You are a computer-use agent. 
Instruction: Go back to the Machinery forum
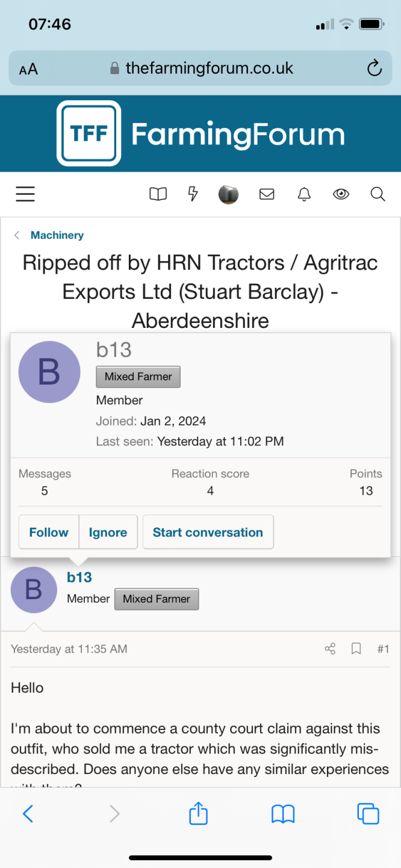[x=57, y=236]
